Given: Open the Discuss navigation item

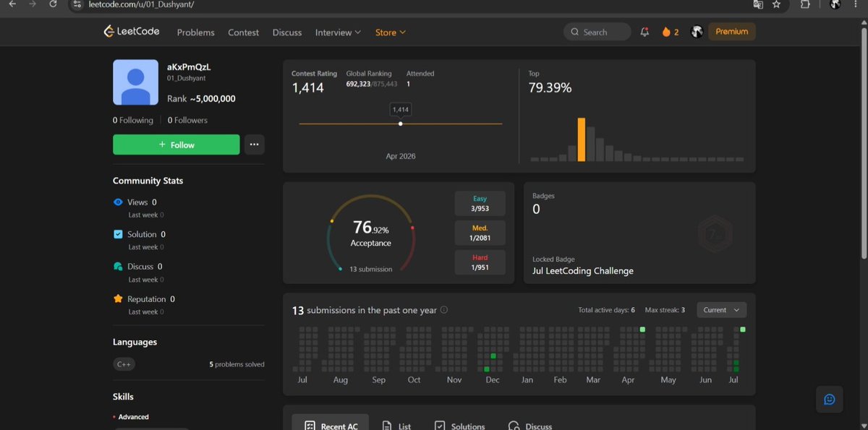Looking at the screenshot, I should 287,33.
